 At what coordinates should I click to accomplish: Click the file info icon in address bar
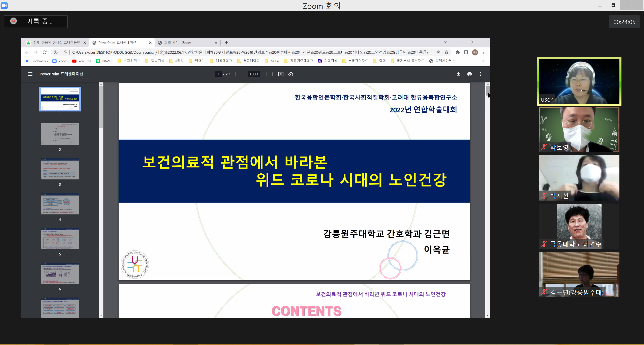coord(56,52)
